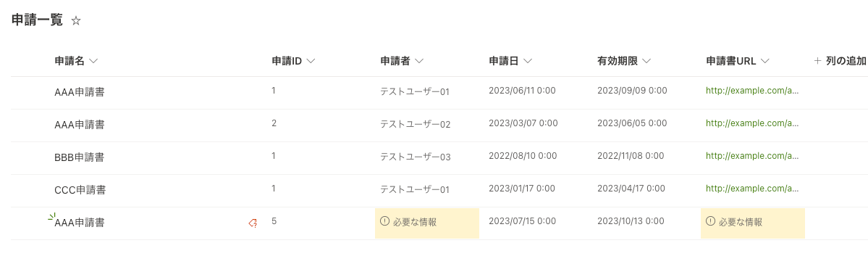868x264 pixels.
Task: Open the example.com link in the first row
Action: [x=752, y=91]
